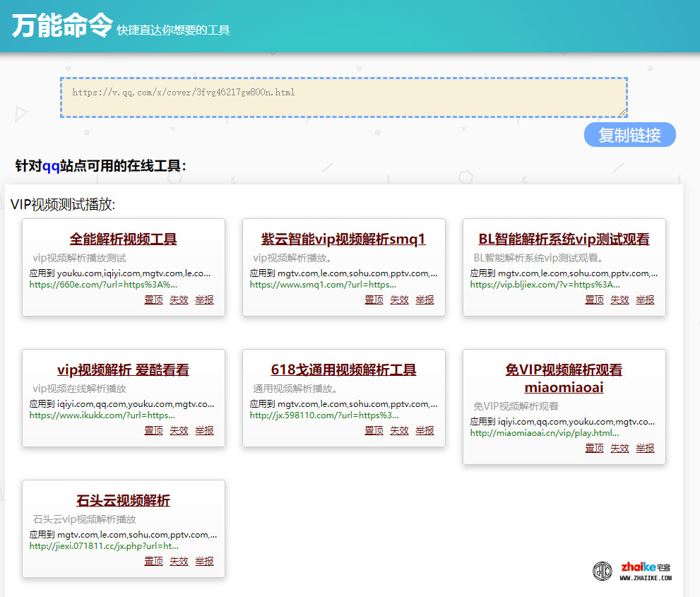Image resolution: width=700 pixels, height=597 pixels.
Task: Click 置顶 on the 石头云视频解析 card
Action: (x=153, y=561)
